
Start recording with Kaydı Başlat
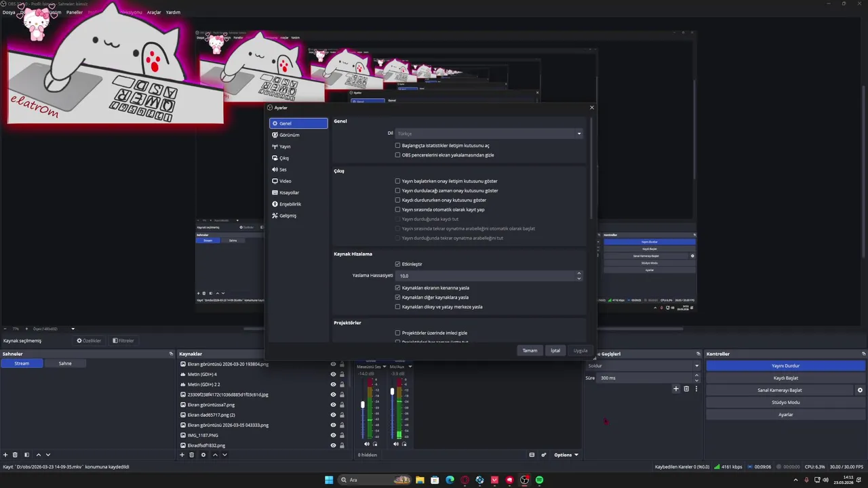point(785,378)
